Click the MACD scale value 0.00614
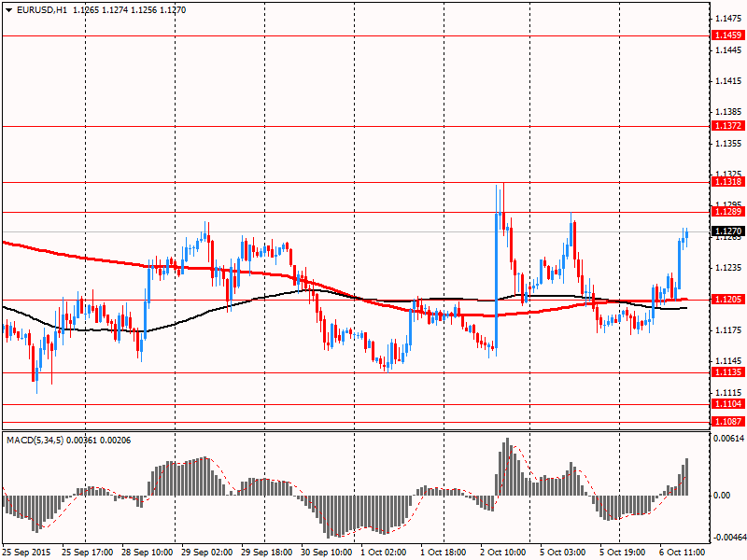Viewport: 747px width, 560px height. pyautogui.click(x=729, y=439)
